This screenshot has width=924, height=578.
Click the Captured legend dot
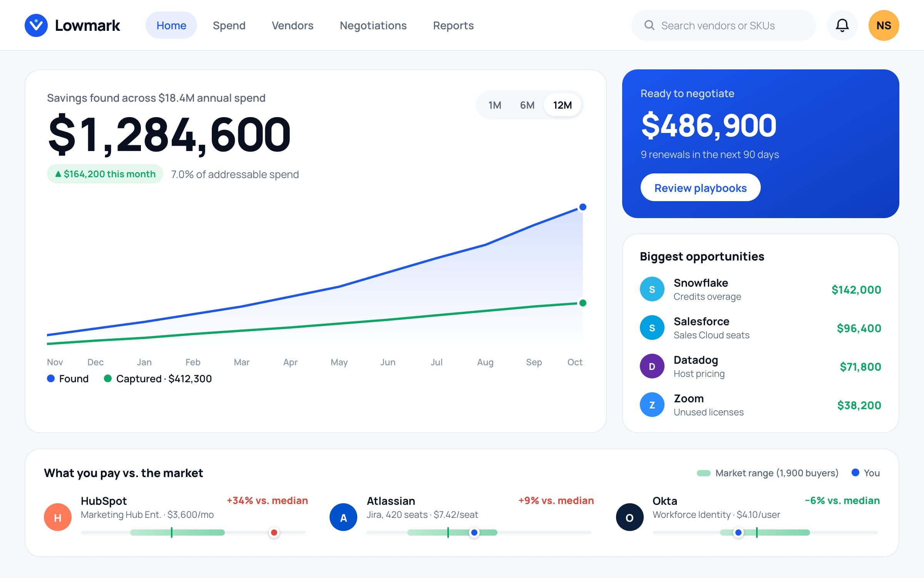pyautogui.click(x=108, y=378)
